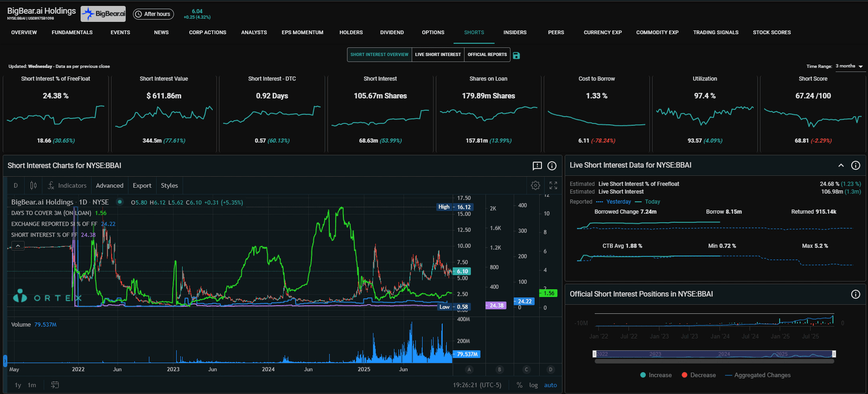Select the Live Short Interest button
Screen dimensions: 868x394
[x=438, y=55]
